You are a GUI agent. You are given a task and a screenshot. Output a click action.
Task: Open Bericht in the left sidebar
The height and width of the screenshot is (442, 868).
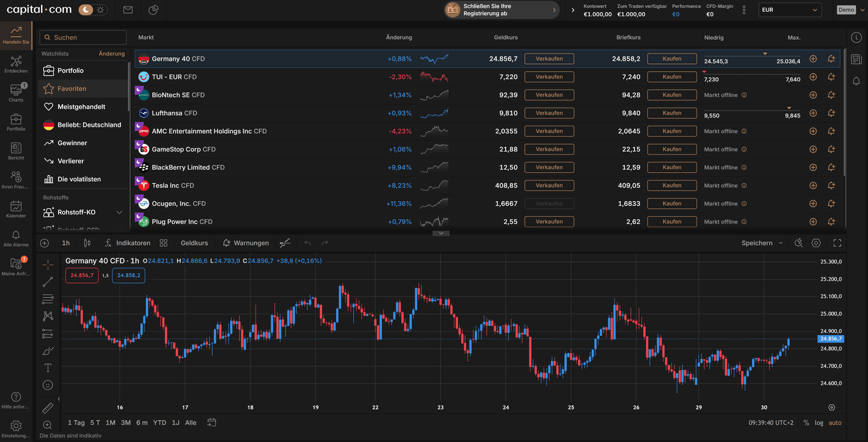tap(16, 151)
